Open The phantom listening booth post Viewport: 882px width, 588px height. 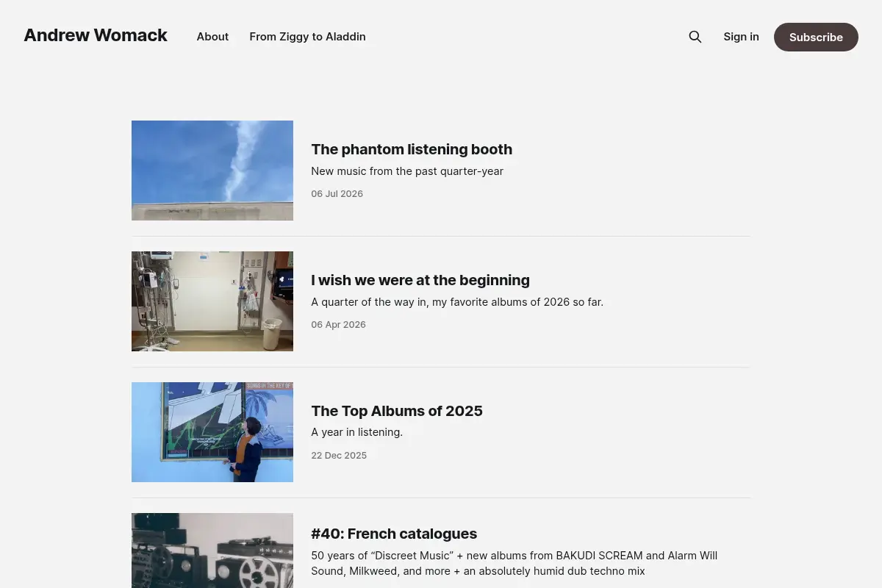coord(412,149)
